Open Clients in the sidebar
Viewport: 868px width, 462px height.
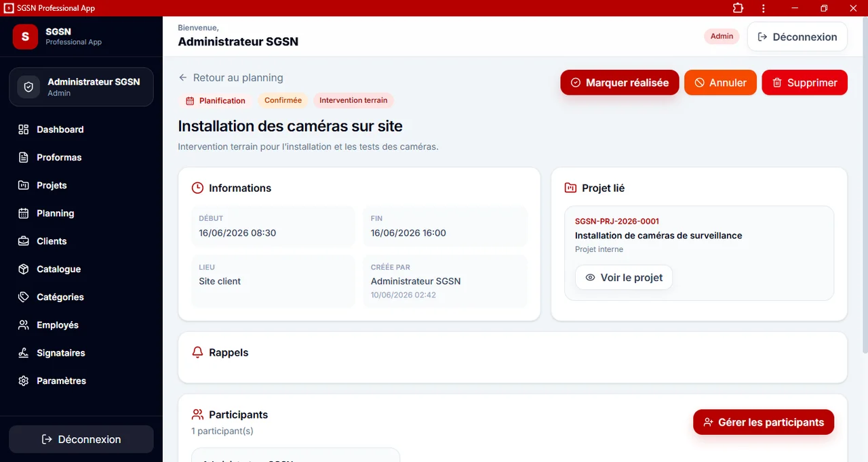81,241
